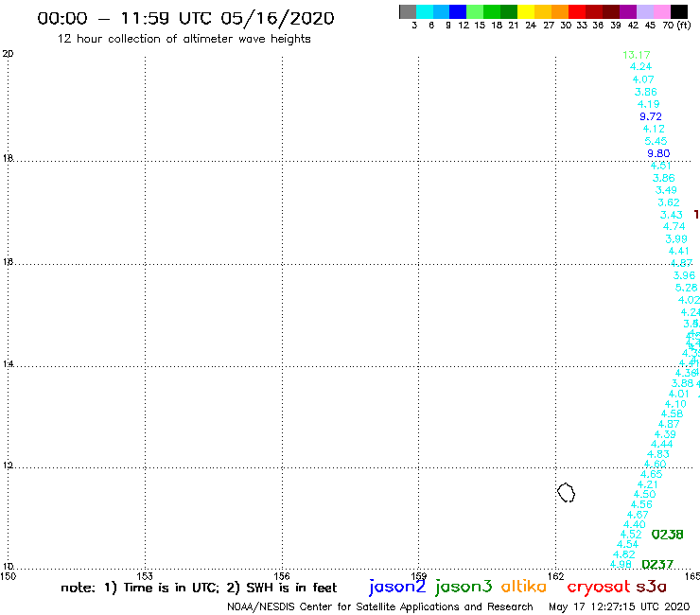Click the gray swatch in the wave-height legend

[408, 11]
